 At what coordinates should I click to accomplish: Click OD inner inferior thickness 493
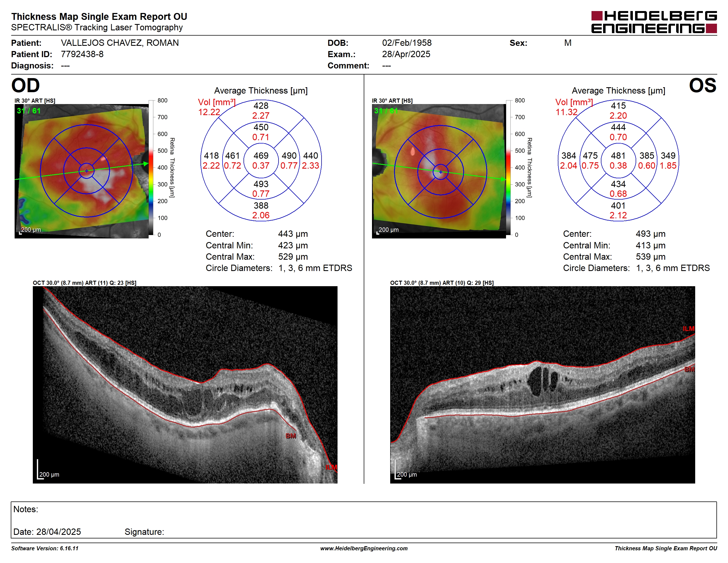[x=261, y=184]
